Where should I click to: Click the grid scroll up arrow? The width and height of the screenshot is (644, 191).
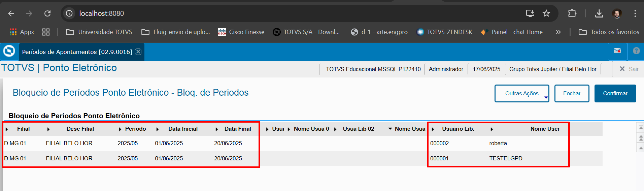(x=641, y=148)
